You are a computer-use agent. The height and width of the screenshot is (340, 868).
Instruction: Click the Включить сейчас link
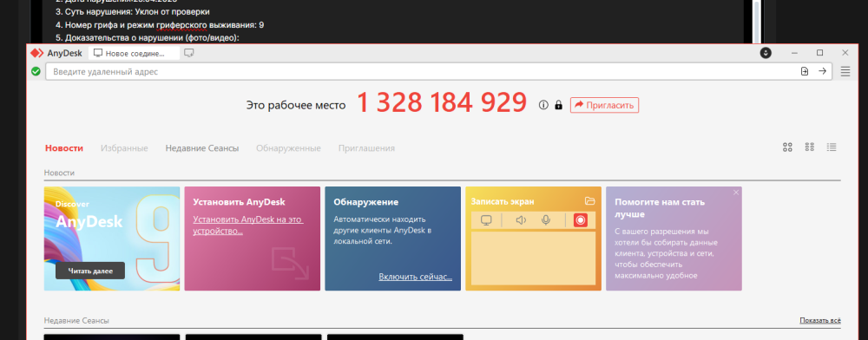click(x=415, y=277)
